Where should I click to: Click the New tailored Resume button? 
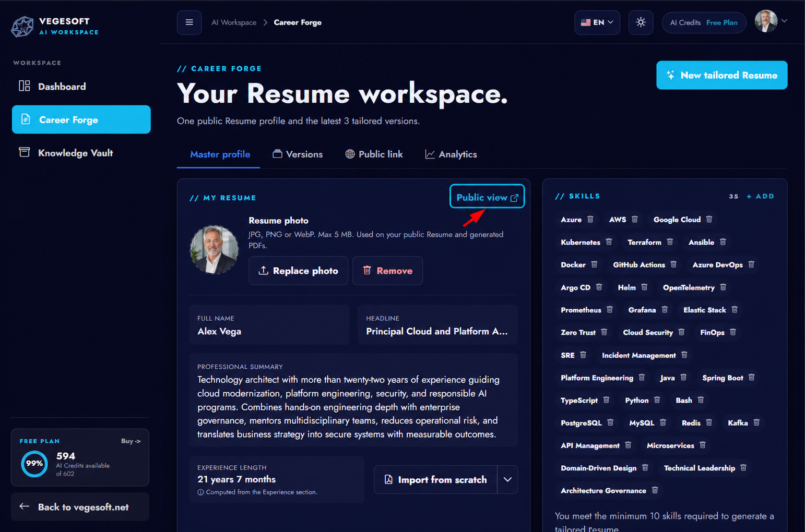(x=721, y=75)
